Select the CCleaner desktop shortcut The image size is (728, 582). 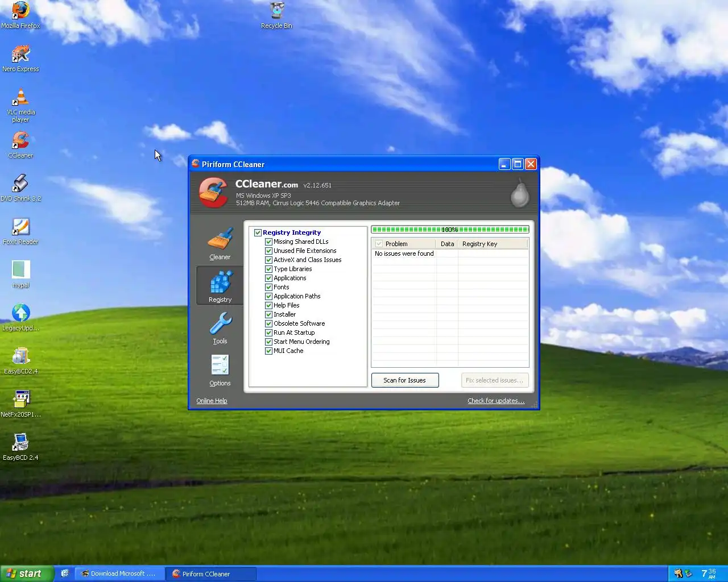[x=20, y=145]
